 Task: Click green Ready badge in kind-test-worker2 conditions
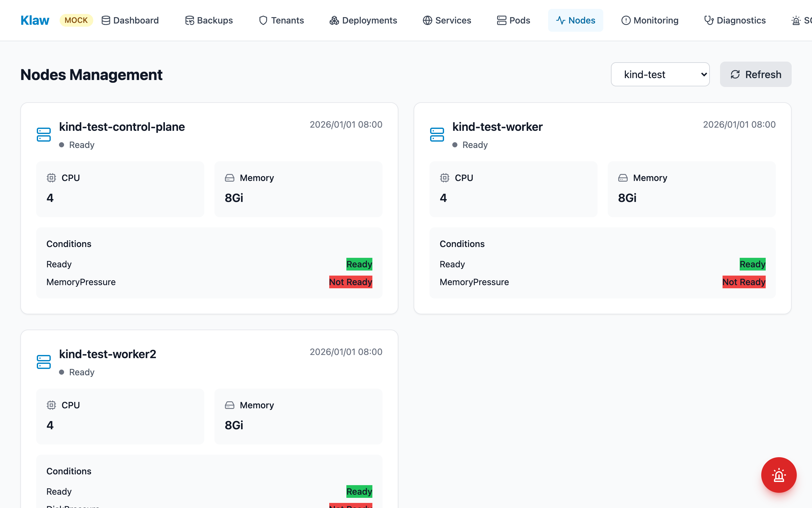359,491
